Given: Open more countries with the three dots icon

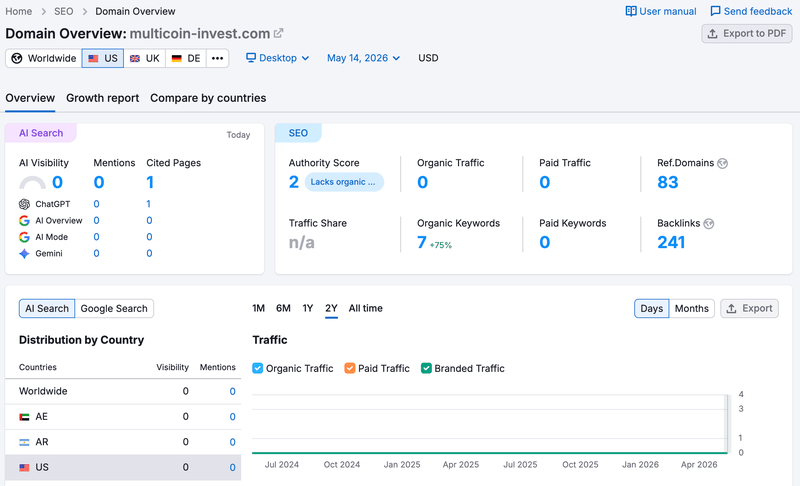Looking at the screenshot, I should 217,58.
